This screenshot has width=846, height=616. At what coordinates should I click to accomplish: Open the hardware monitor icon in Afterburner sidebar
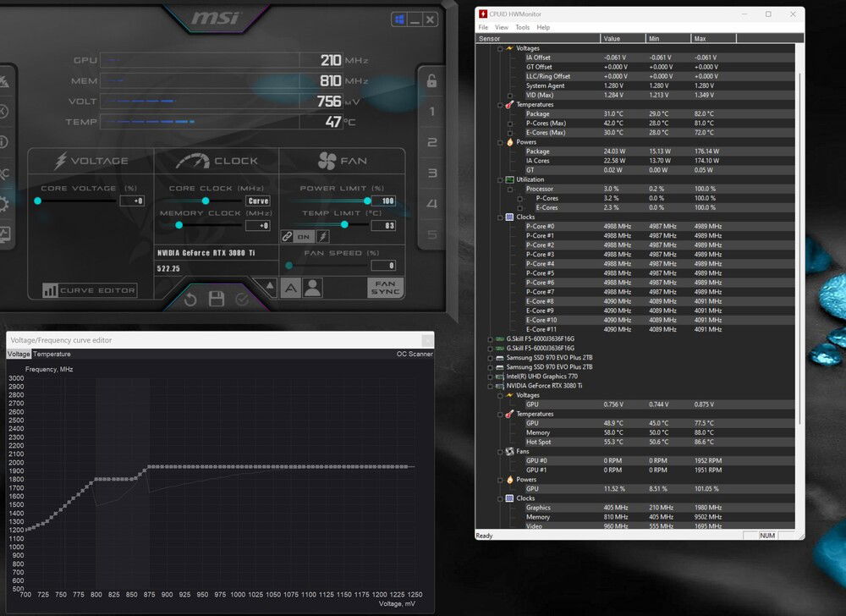(4, 234)
